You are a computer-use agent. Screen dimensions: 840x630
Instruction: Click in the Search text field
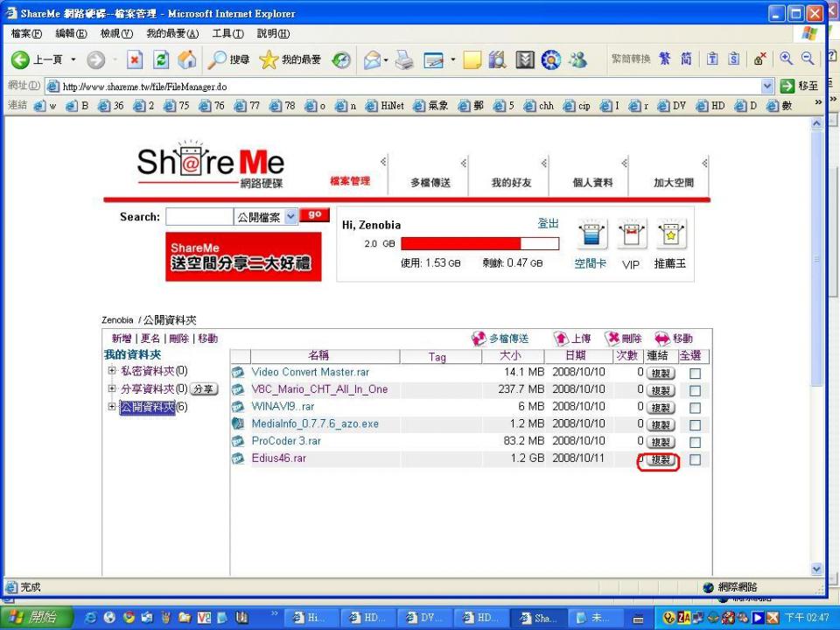coord(199,216)
